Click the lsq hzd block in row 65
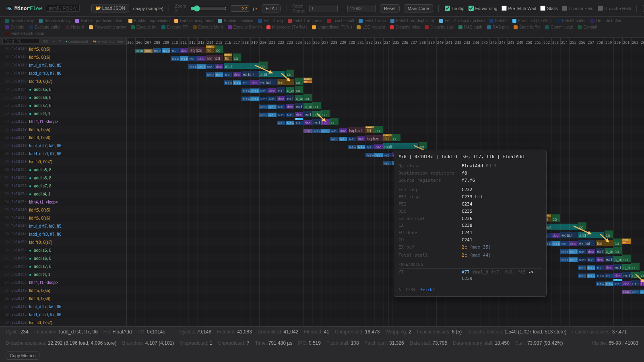Image resolution: width=644 pixels, height=362 pixels. coord(197,50)
